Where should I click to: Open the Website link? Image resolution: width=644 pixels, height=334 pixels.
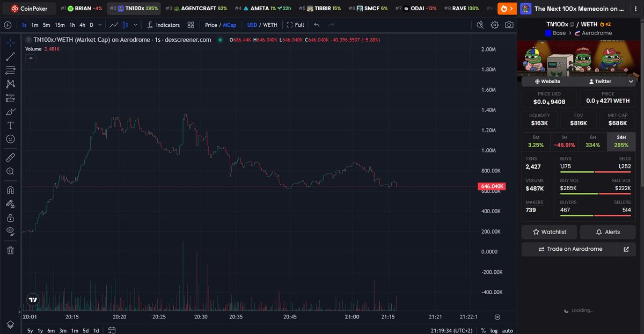(x=547, y=81)
